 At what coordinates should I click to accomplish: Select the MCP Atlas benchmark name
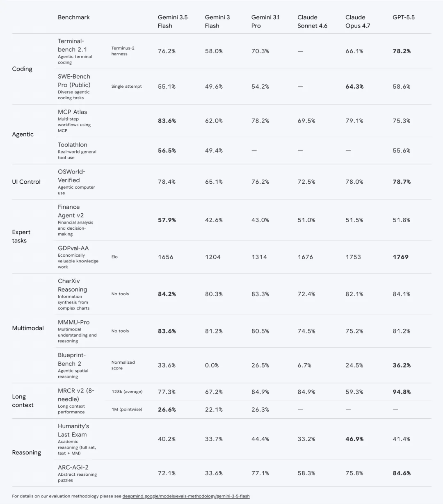[x=72, y=112]
